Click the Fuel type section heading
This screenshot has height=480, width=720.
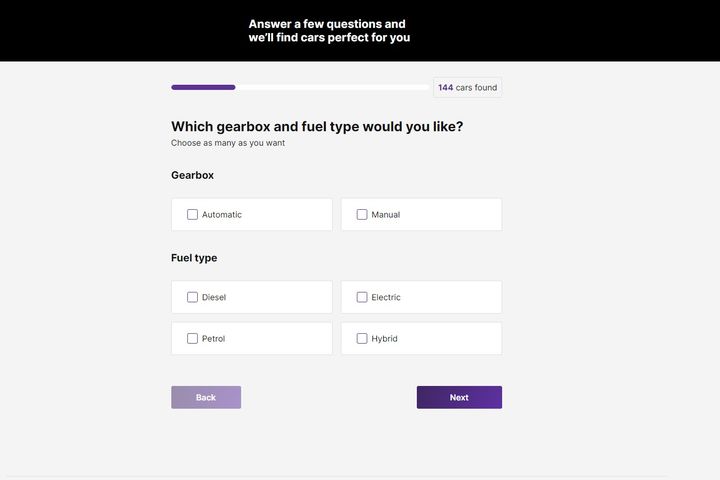coord(194,258)
